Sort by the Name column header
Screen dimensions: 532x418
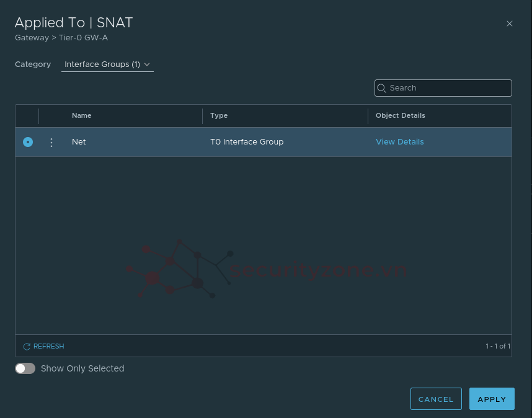(x=82, y=116)
